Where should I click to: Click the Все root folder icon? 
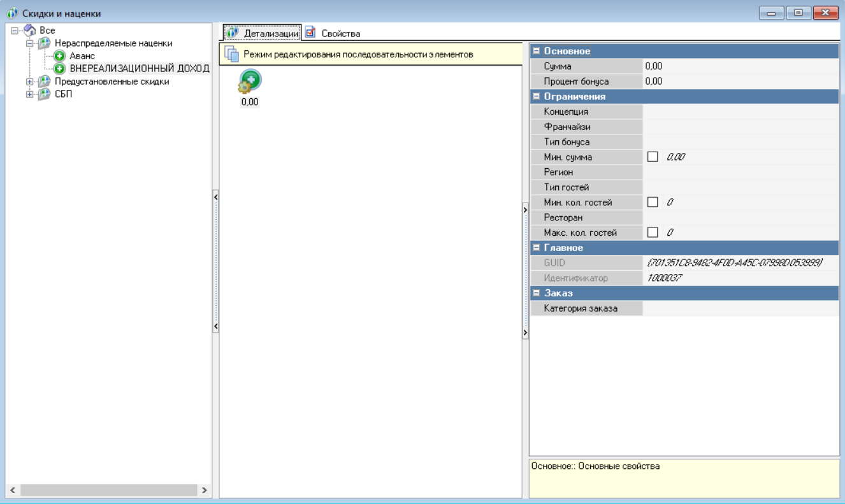click(x=30, y=31)
